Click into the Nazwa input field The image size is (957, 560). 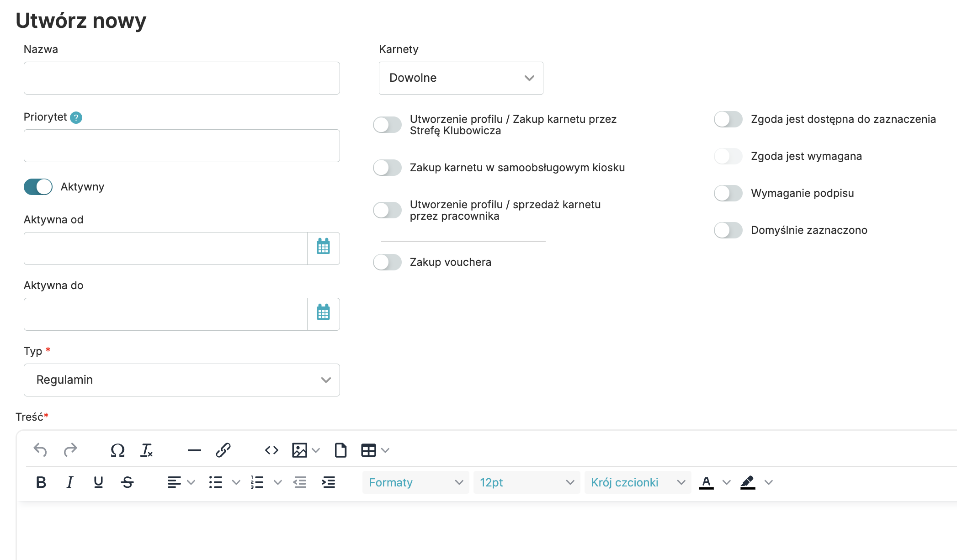pos(181,78)
